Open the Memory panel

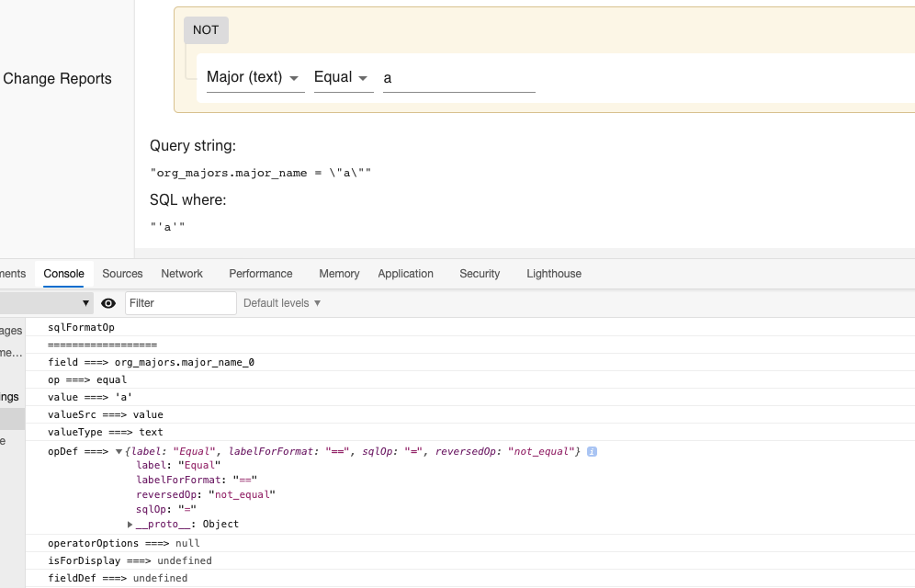coord(338,273)
